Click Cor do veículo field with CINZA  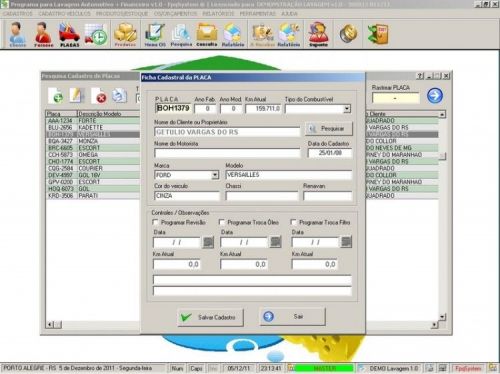click(x=187, y=196)
